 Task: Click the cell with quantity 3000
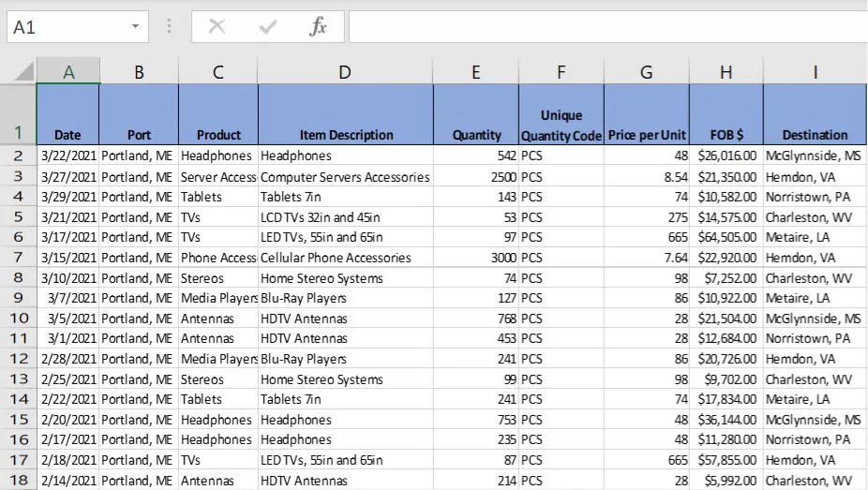[x=475, y=258]
